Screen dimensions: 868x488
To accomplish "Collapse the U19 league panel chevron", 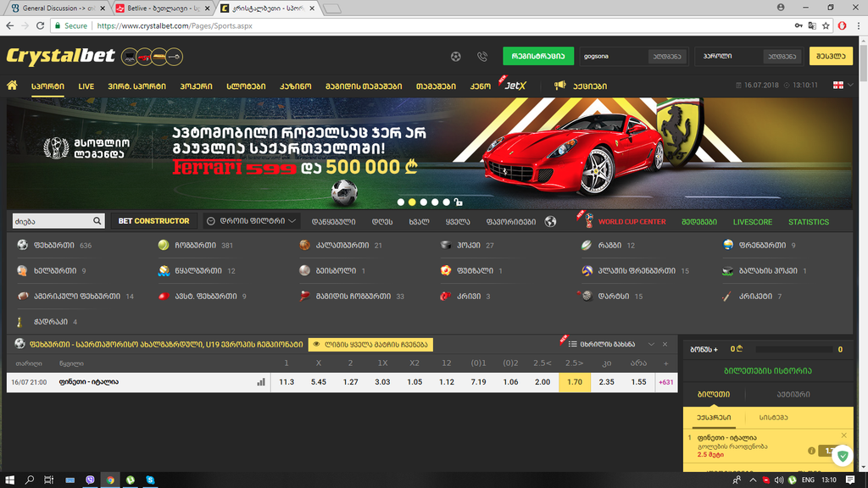I will (x=651, y=344).
